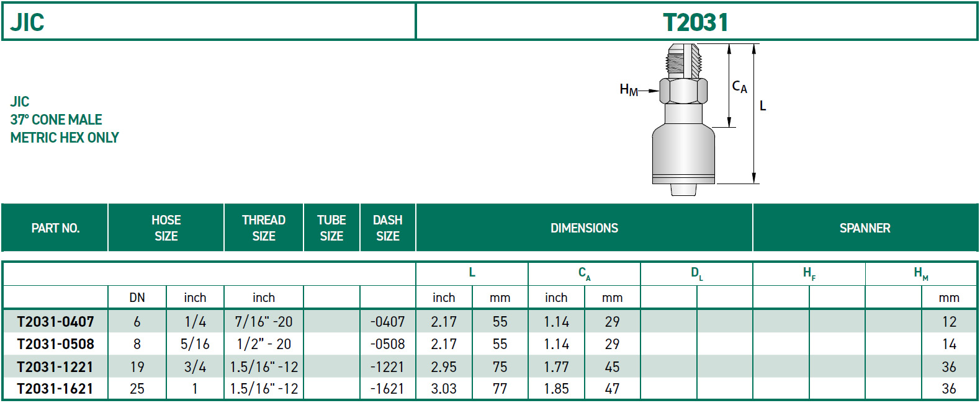Click L inch value '3.03'

point(444,389)
